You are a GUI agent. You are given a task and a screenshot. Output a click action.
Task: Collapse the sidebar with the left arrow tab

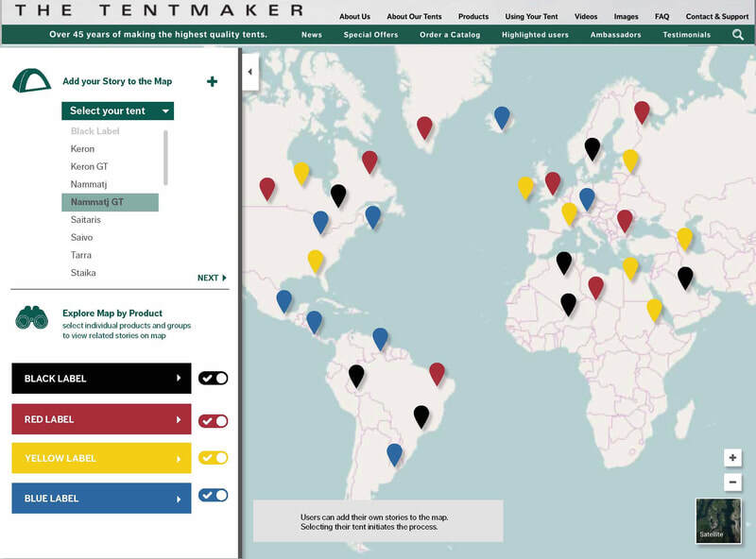[x=250, y=72]
